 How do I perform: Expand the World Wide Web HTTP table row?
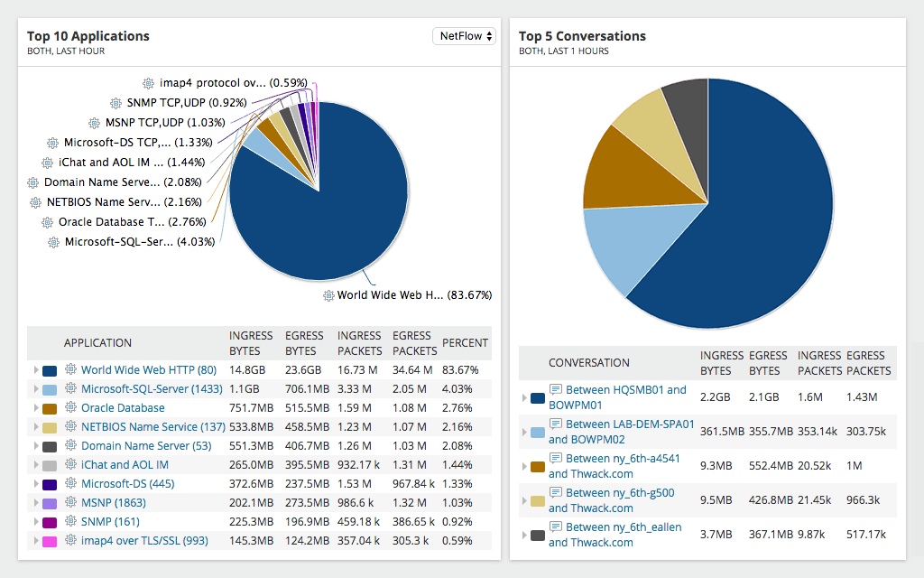click(x=34, y=369)
